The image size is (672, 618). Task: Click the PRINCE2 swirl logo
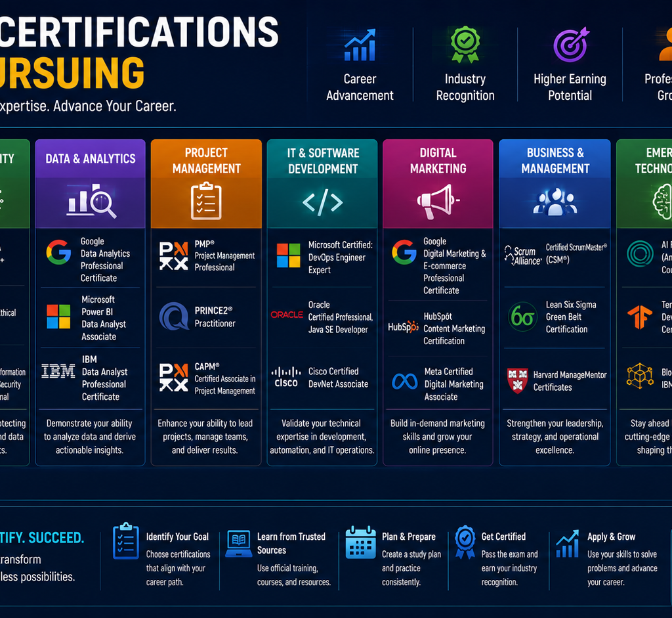(174, 316)
